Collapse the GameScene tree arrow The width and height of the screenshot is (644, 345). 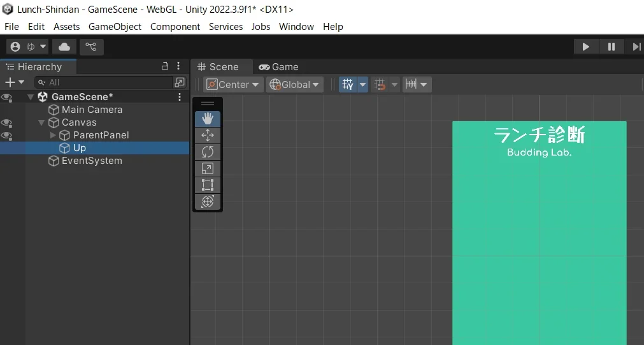click(31, 97)
